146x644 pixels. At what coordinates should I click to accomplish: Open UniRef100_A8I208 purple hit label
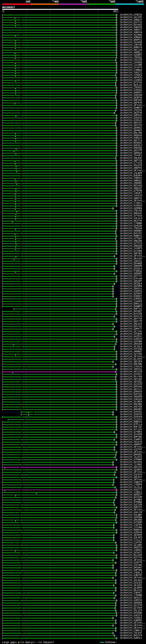(131, 371)
